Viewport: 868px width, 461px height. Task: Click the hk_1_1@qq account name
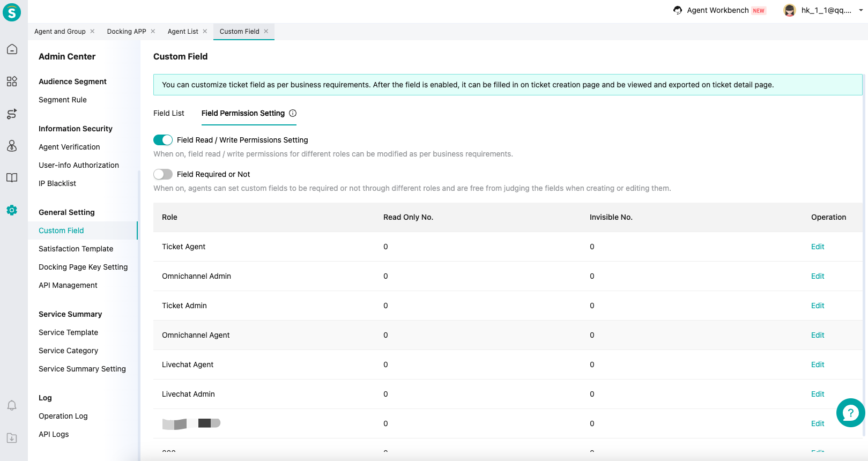[x=826, y=10]
